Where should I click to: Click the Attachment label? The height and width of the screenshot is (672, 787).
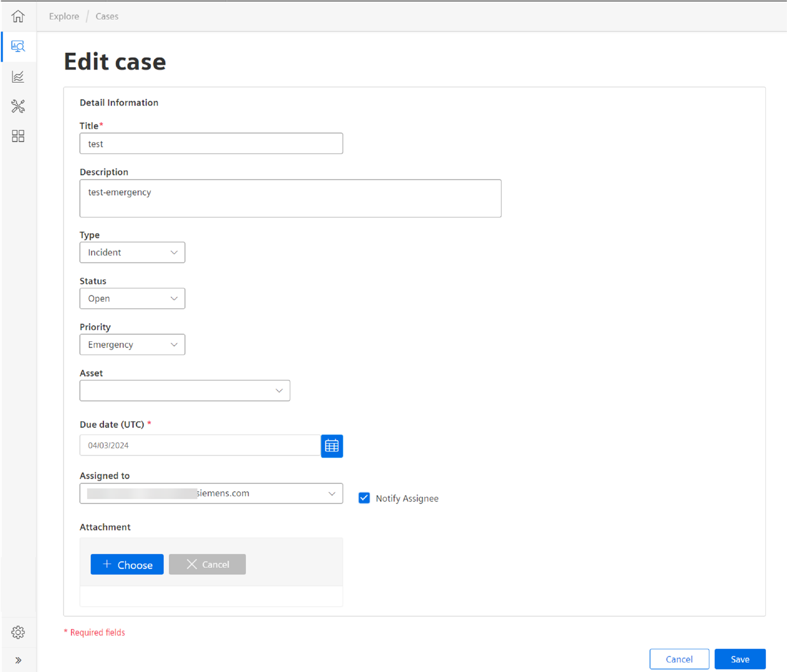pos(105,527)
